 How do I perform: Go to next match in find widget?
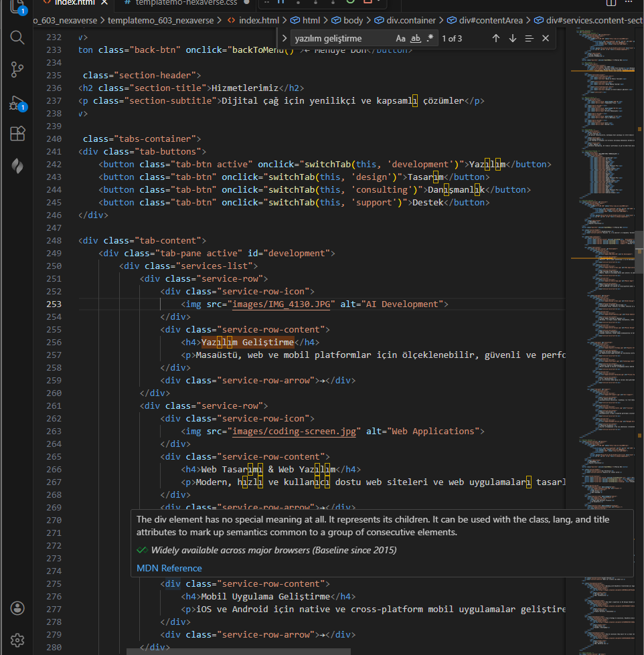click(513, 38)
